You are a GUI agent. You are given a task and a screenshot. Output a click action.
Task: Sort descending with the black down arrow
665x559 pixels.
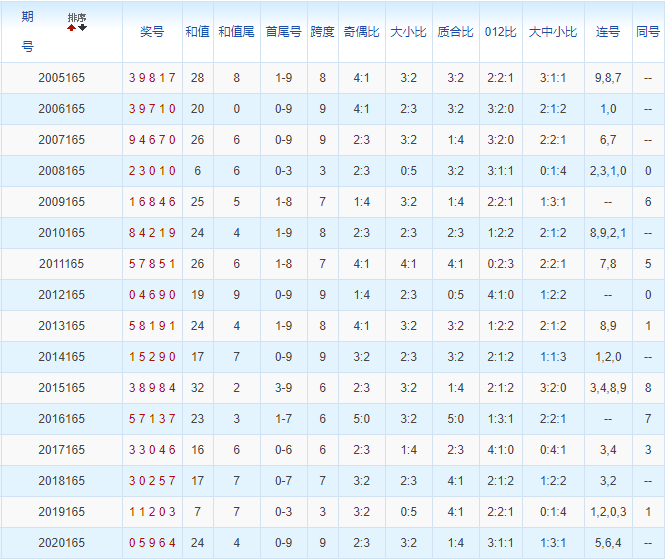82,28
